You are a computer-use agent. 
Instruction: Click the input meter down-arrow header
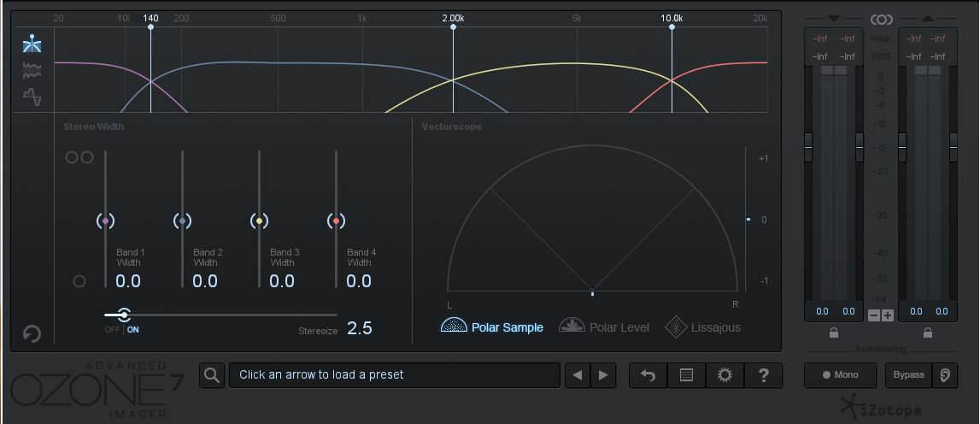pos(834,19)
